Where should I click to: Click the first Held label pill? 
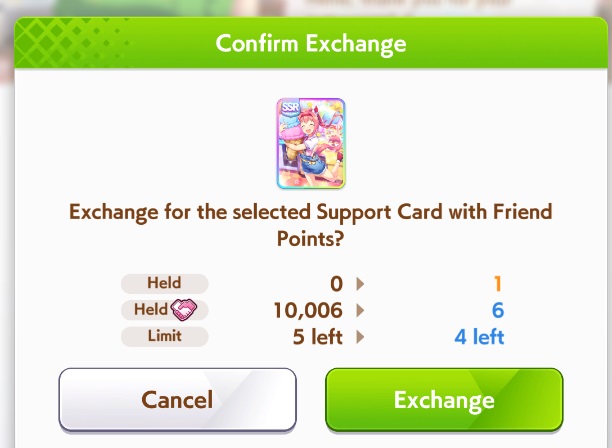point(164,283)
